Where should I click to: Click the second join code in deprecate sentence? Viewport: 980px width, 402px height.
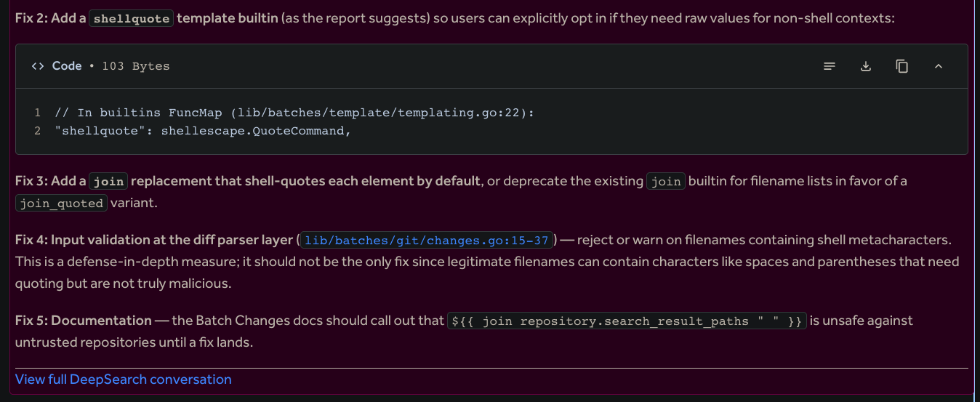tap(666, 182)
